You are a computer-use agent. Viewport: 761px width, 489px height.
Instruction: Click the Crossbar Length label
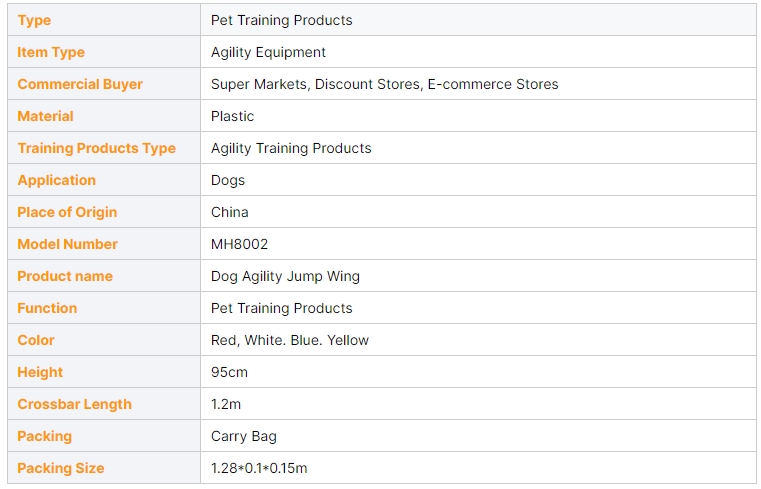74,404
